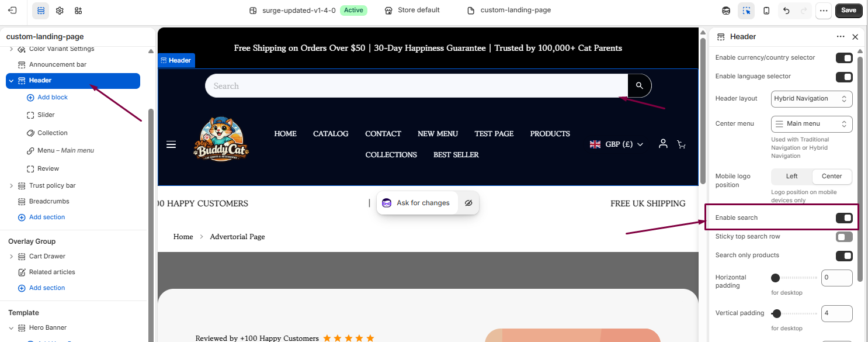The width and height of the screenshot is (868, 342).
Task: Open the custom-landing-page template selector
Action: pyautogui.click(x=509, y=11)
